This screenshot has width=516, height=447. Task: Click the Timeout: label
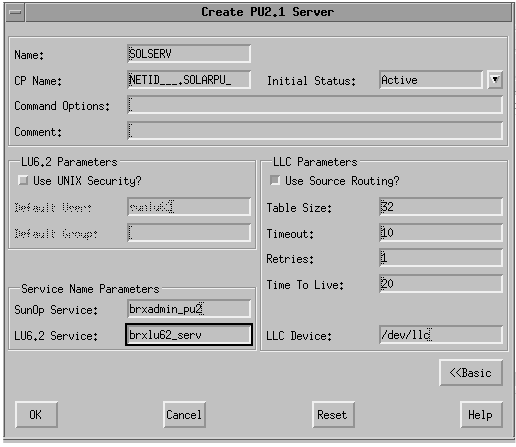click(290, 234)
